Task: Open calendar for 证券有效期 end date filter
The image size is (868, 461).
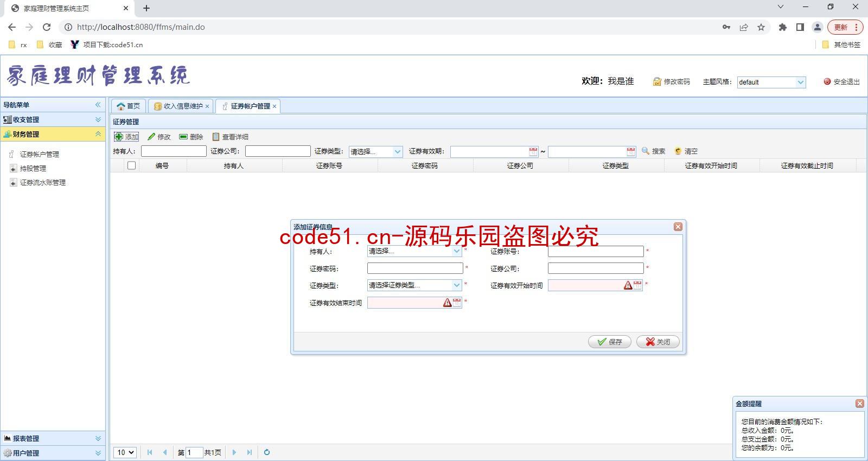Action: (631, 151)
